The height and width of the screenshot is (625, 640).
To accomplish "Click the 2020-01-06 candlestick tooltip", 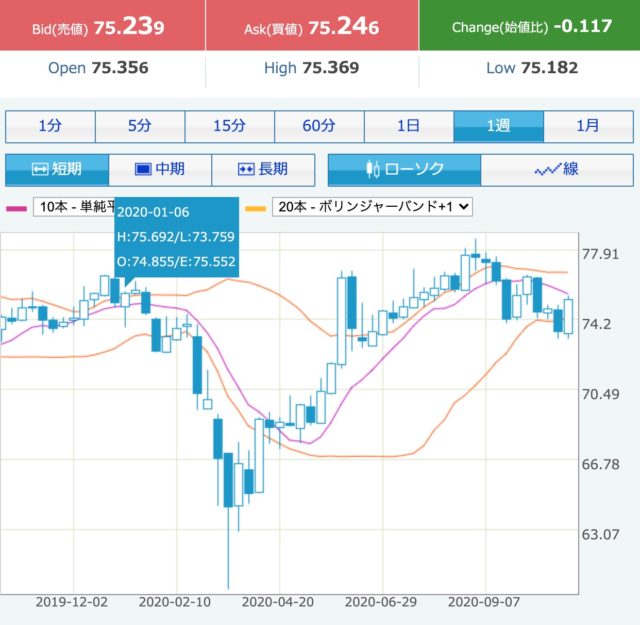I will click(176, 236).
